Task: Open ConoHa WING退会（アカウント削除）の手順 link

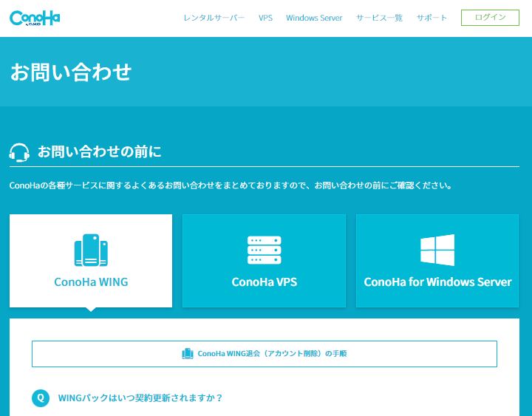Action: pyautogui.click(x=265, y=354)
